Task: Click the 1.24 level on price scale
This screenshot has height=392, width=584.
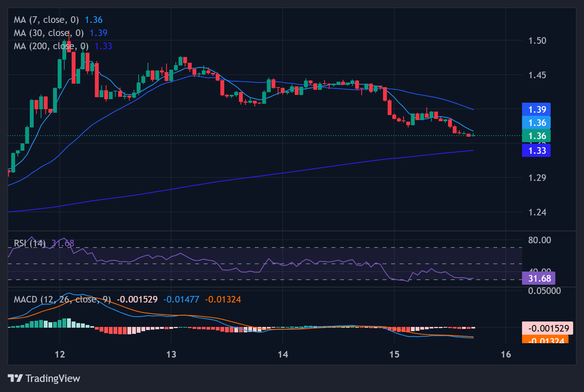Action: pyautogui.click(x=537, y=212)
